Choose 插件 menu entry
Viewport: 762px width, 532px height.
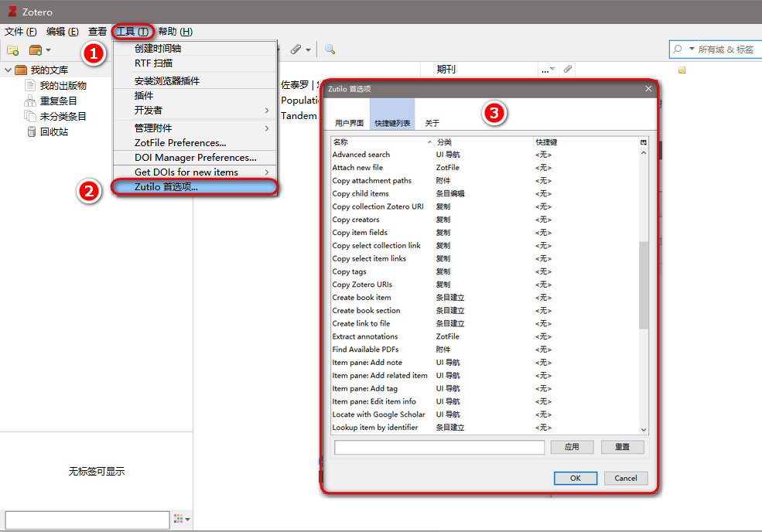(x=195, y=96)
